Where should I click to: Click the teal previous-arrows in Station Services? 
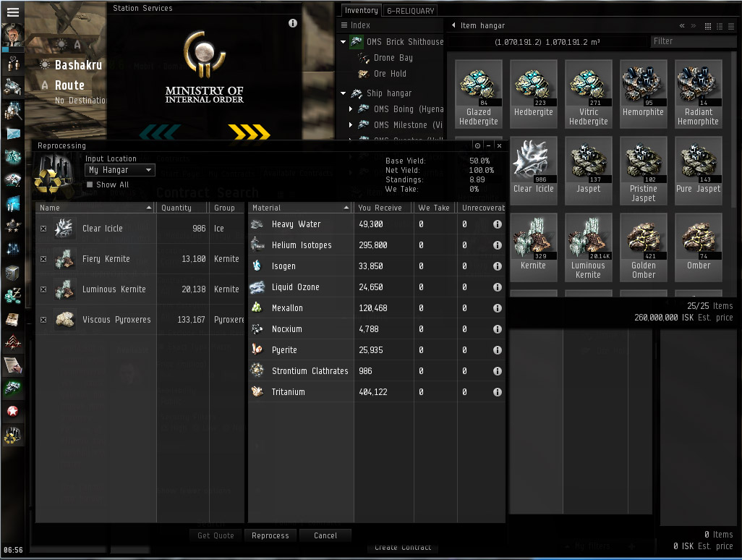[x=160, y=132]
